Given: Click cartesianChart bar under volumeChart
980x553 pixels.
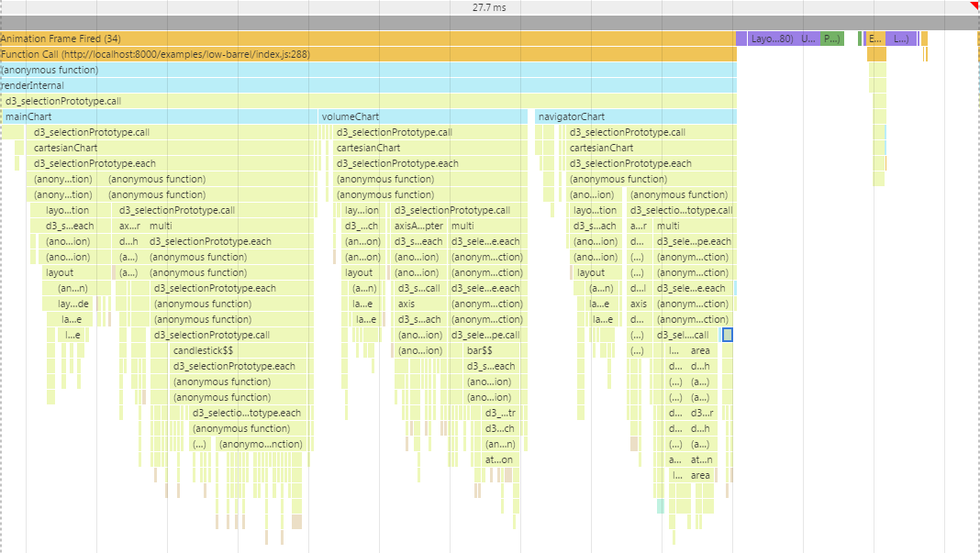Looking at the screenshot, I should 429,148.
